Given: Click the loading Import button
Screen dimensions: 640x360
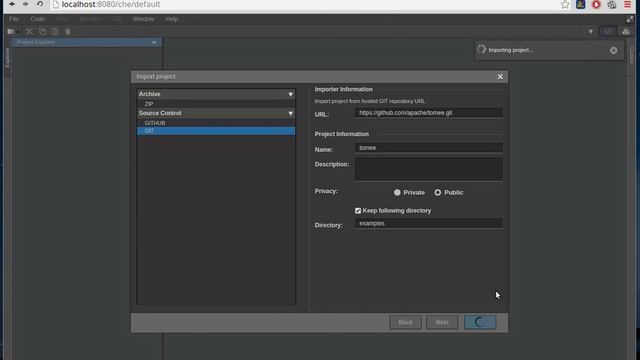Looking at the screenshot, I should (x=480, y=322).
